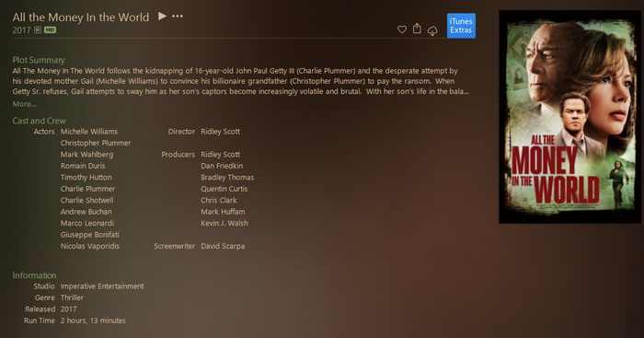Click the Screenwriter label
This screenshot has height=338, width=644.
click(174, 246)
